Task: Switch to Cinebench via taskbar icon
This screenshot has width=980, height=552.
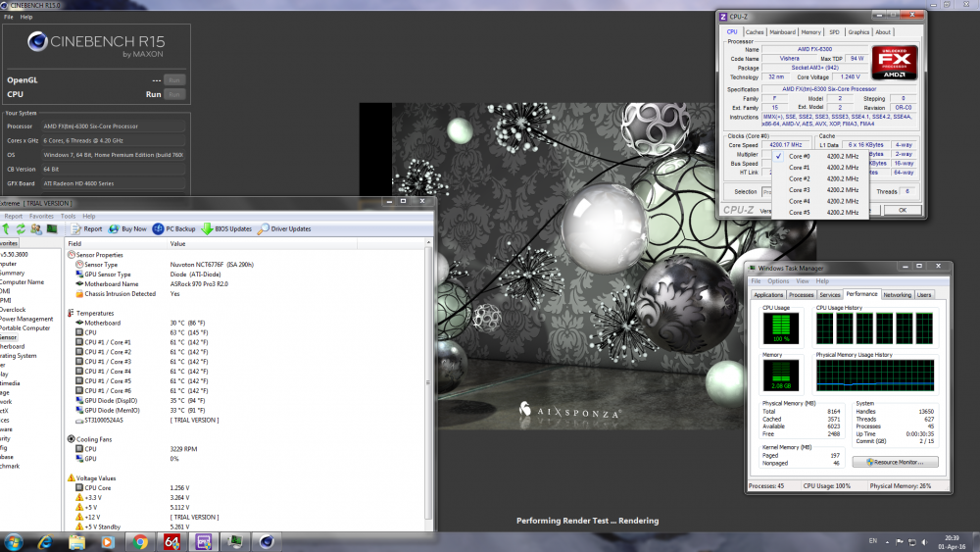Action: point(267,542)
